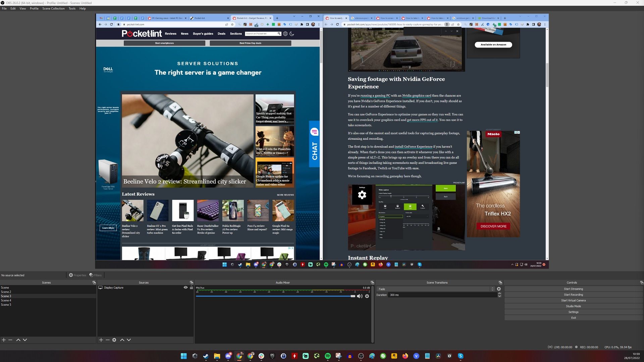Open the Mic/Aux gear menu in the Audio Mixer

367,296
